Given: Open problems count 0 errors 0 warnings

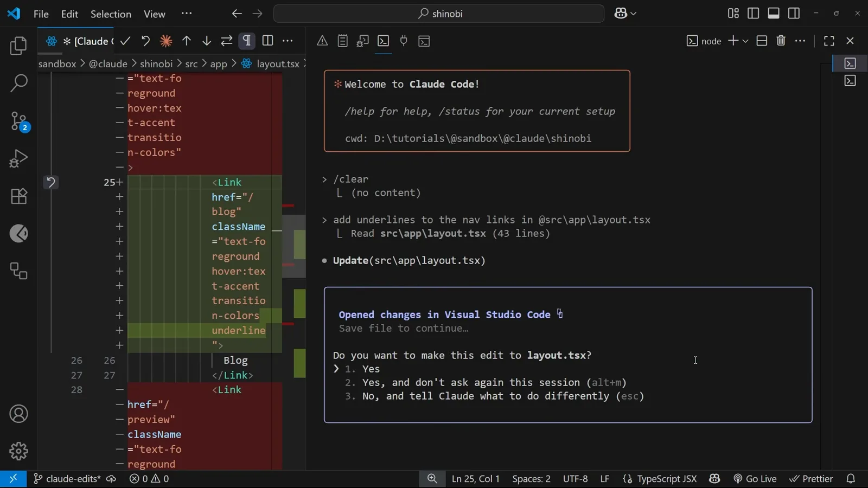Looking at the screenshot, I should click(149, 479).
